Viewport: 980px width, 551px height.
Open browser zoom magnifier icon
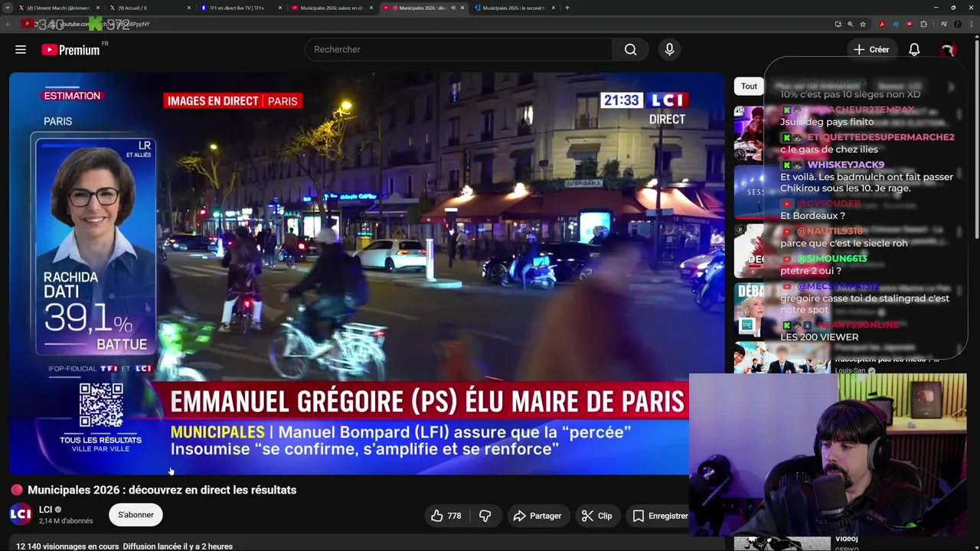[850, 24]
